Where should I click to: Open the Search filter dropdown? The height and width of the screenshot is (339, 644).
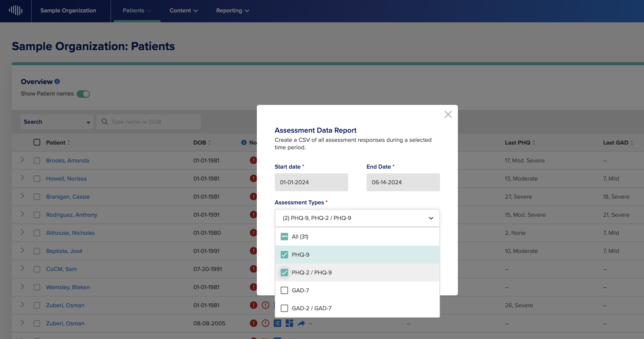tap(57, 122)
